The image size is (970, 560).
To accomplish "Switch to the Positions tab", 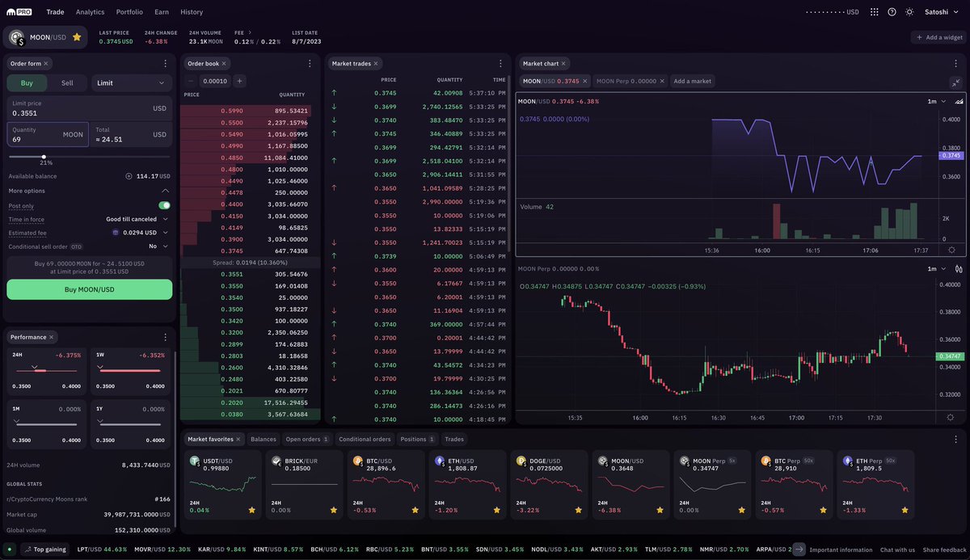I will coord(418,440).
